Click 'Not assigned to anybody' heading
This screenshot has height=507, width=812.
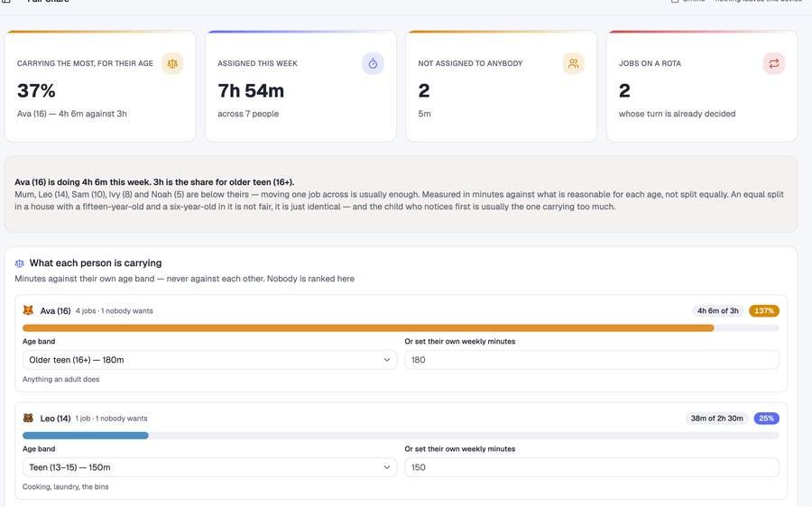pyautogui.click(x=470, y=63)
